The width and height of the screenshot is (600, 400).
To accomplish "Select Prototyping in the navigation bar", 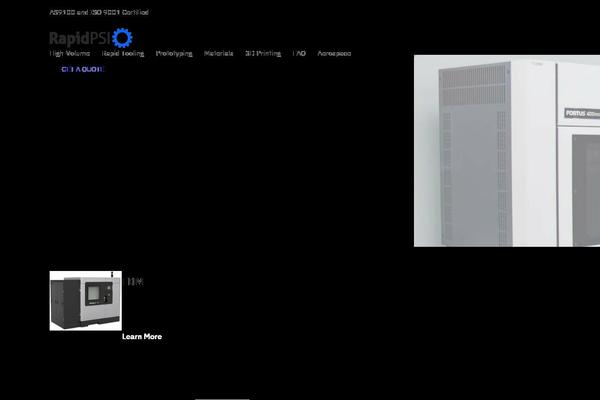I will point(174,54).
